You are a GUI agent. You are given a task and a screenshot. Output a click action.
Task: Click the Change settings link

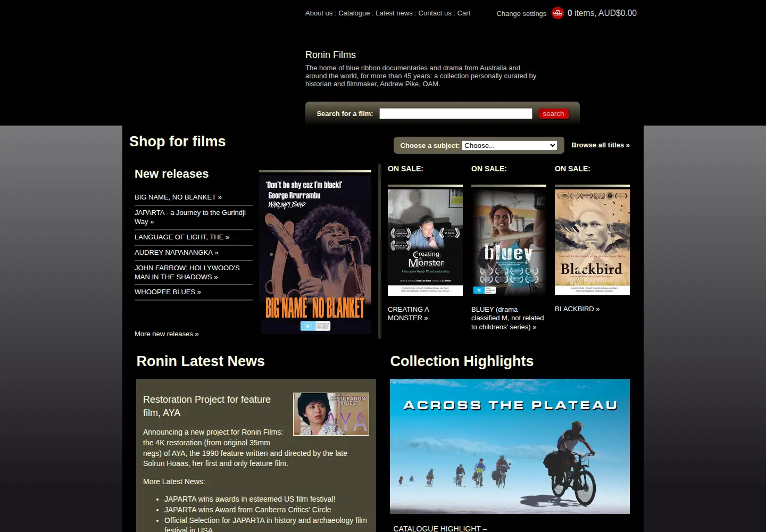click(x=521, y=14)
